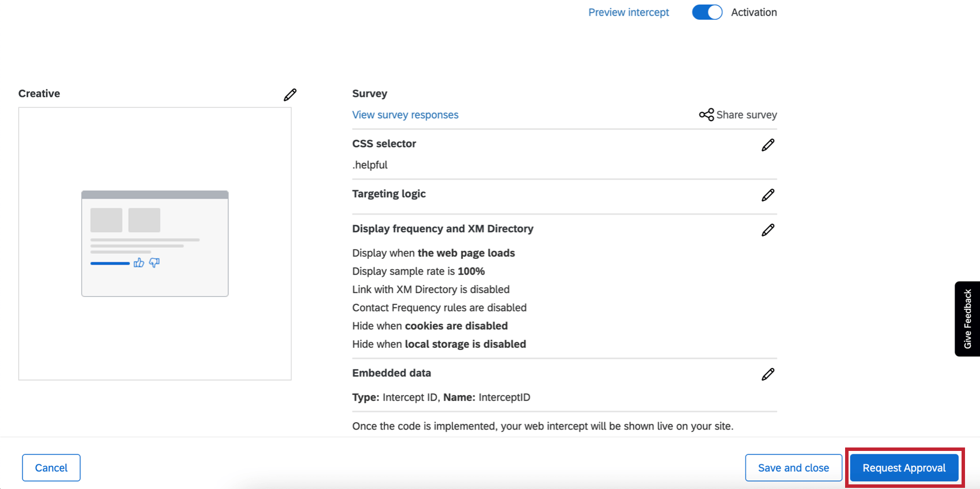Click the pencil icon beside Creative

[x=290, y=95]
